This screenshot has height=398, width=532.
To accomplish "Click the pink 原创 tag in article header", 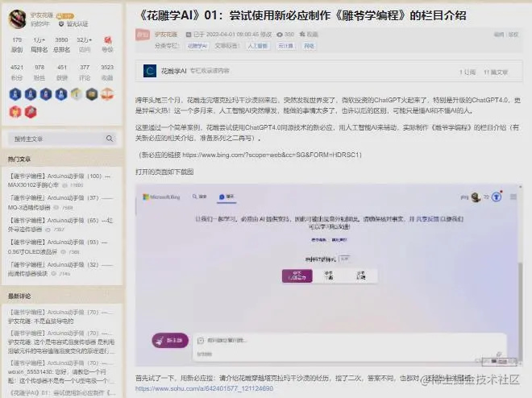I will [x=143, y=35].
